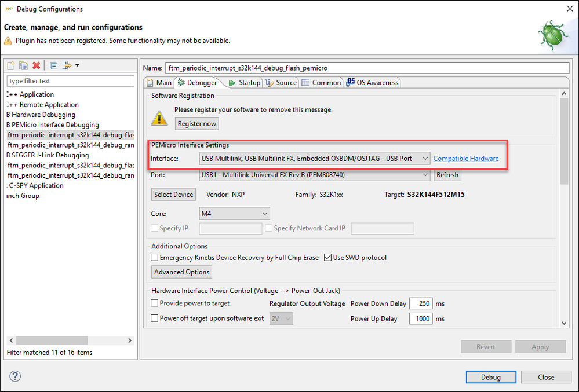The width and height of the screenshot is (579, 392).
Task: Open Advanced Options
Action: (x=181, y=272)
